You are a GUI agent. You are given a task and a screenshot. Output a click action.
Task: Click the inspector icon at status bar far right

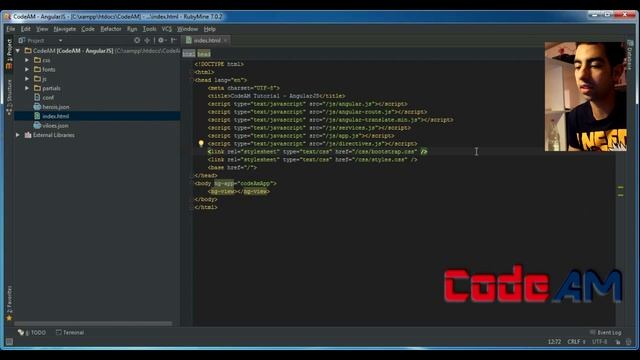click(629, 342)
